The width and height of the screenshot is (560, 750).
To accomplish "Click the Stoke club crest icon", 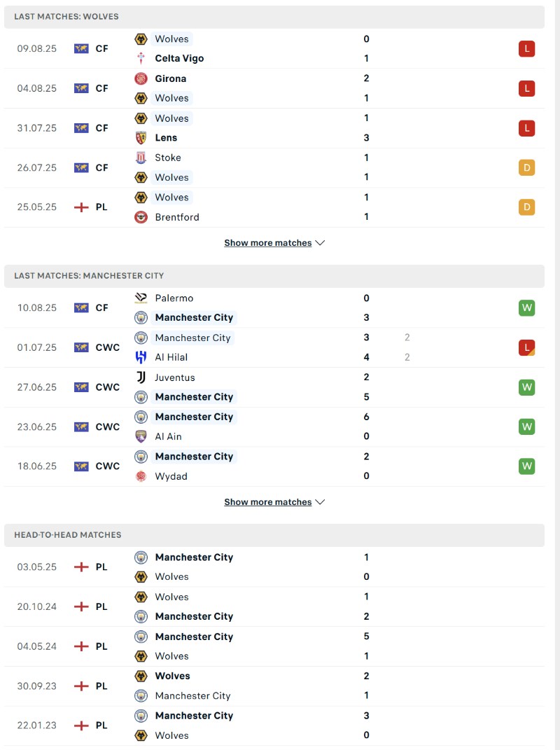I will tap(141, 158).
